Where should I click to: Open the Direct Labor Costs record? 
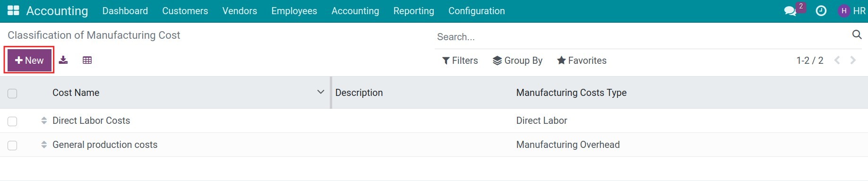point(91,121)
